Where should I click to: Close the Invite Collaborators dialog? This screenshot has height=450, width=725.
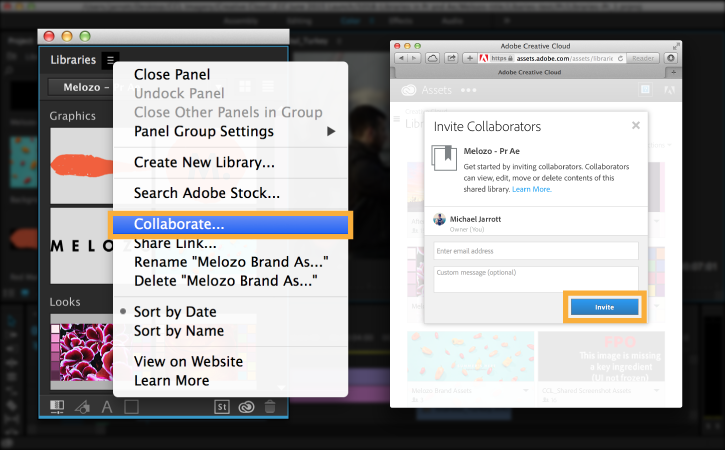tap(636, 125)
